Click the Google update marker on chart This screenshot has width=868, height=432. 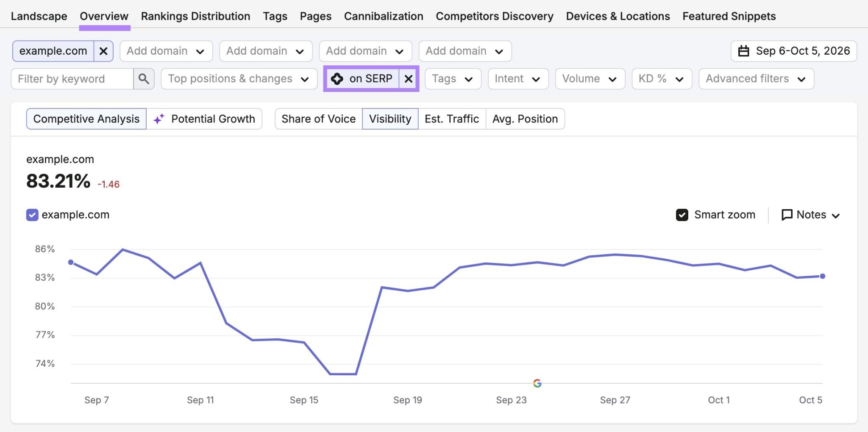pyautogui.click(x=537, y=383)
